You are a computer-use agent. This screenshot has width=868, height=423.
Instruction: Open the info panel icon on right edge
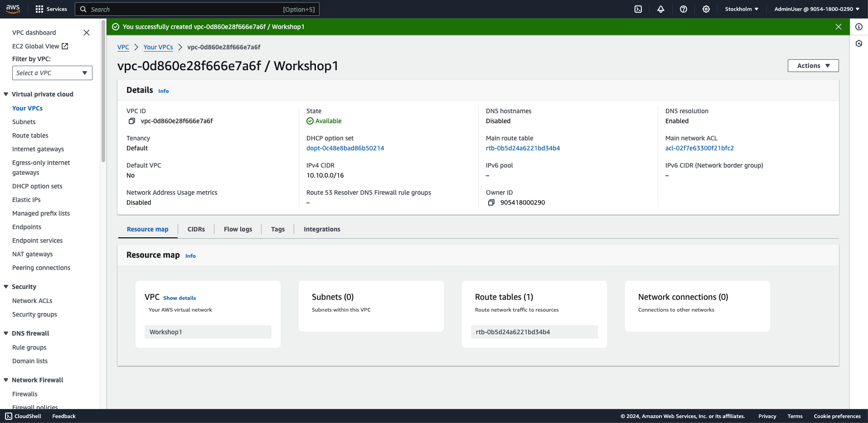(859, 27)
